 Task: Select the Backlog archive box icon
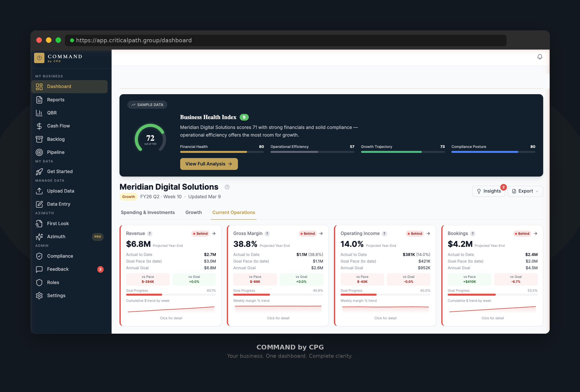(x=39, y=139)
